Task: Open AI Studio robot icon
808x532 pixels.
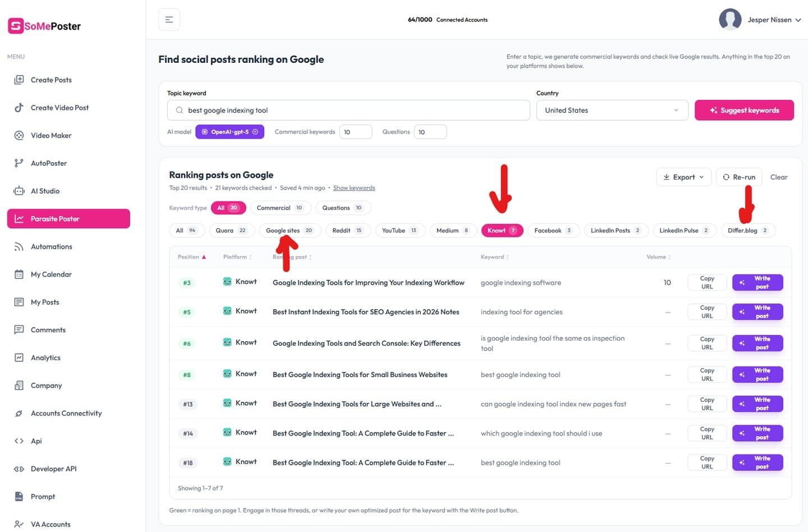Action: pos(19,191)
